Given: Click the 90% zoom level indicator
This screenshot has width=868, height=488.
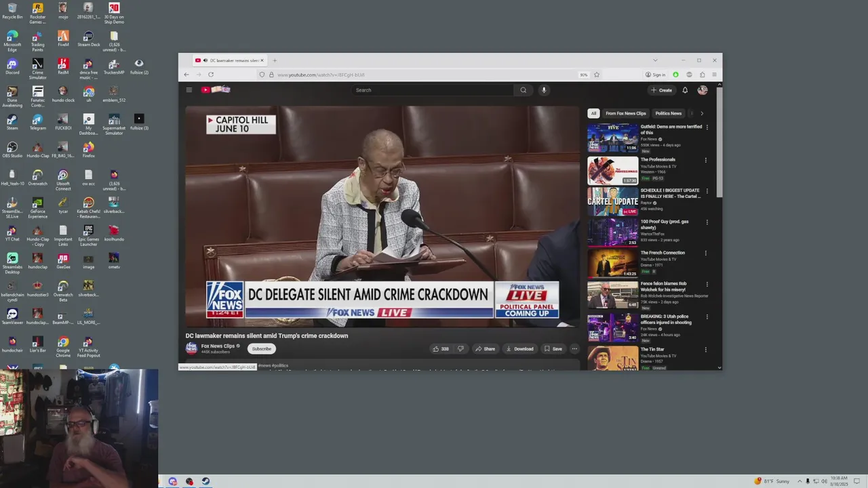Looking at the screenshot, I should point(583,75).
